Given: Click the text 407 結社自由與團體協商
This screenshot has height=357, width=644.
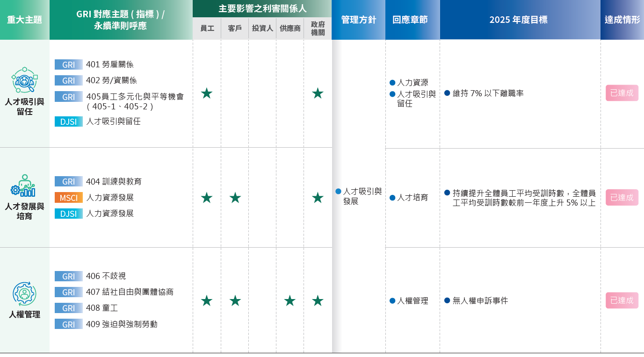Looking at the screenshot, I should (x=130, y=292).
